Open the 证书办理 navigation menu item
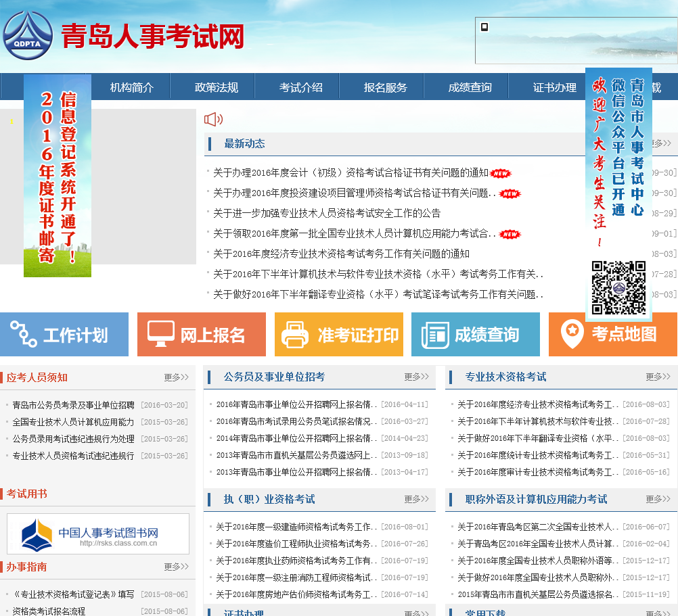 click(x=554, y=87)
